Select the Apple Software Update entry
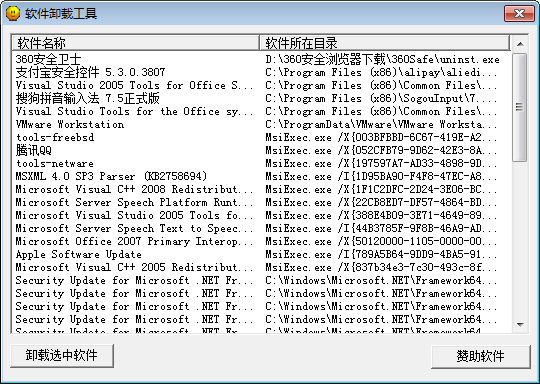Image resolution: width=540 pixels, height=384 pixels. coord(79,255)
